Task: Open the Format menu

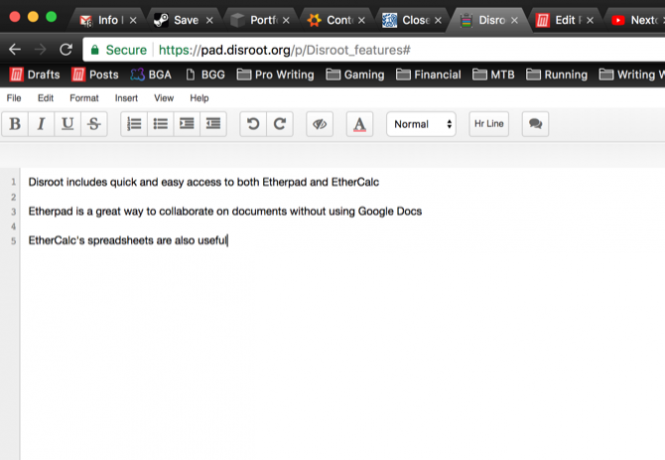Action: (x=84, y=98)
